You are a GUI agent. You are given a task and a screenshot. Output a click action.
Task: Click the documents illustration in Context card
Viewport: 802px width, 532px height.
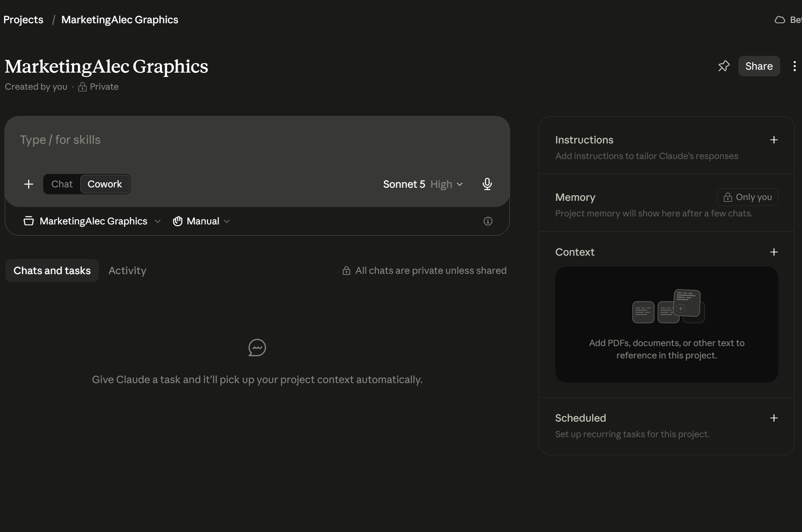[x=668, y=306]
